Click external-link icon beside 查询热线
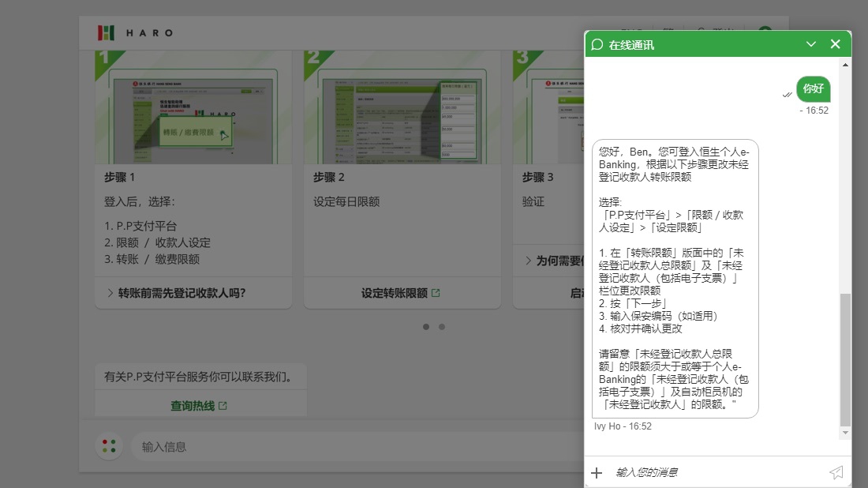 223,406
